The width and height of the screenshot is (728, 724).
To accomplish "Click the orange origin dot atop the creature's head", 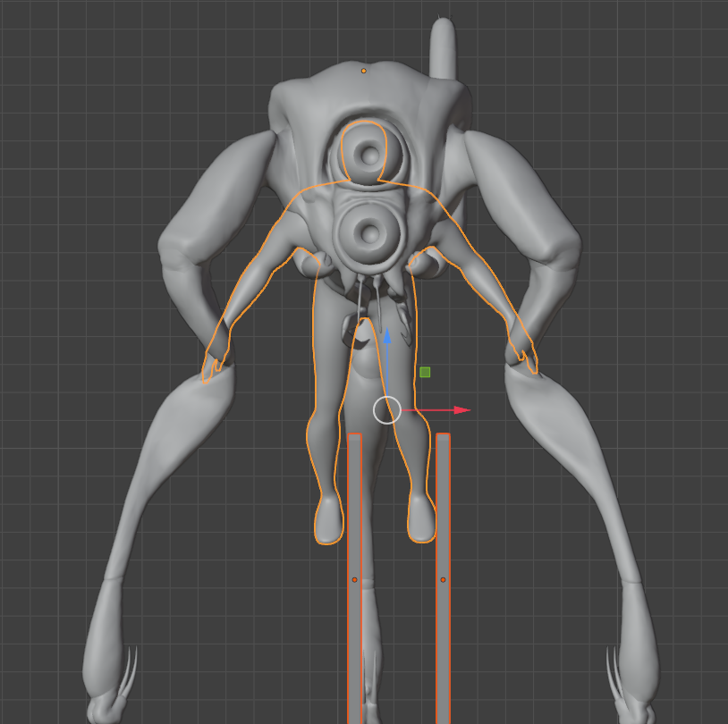I will click(x=363, y=71).
